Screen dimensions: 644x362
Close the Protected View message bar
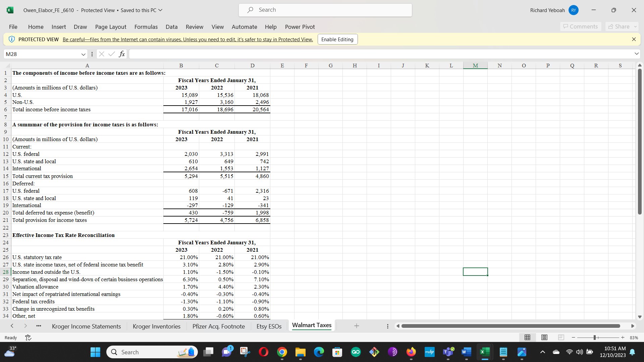coord(634,39)
